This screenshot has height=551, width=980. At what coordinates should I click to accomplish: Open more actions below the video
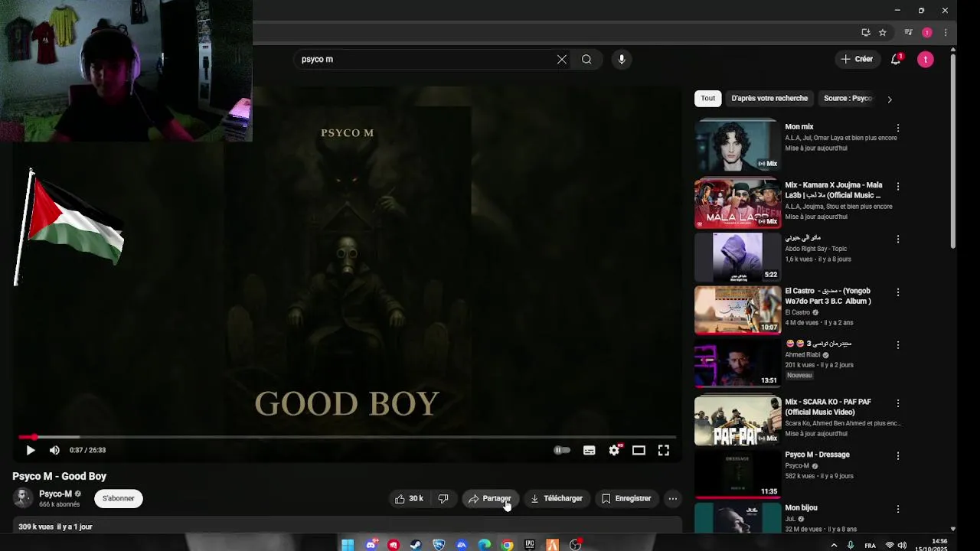tap(672, 498)
